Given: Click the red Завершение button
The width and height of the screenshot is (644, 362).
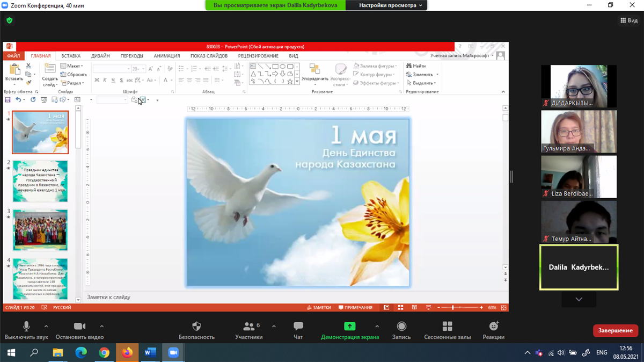Looking at the screenshot, I should coord(615,330).
